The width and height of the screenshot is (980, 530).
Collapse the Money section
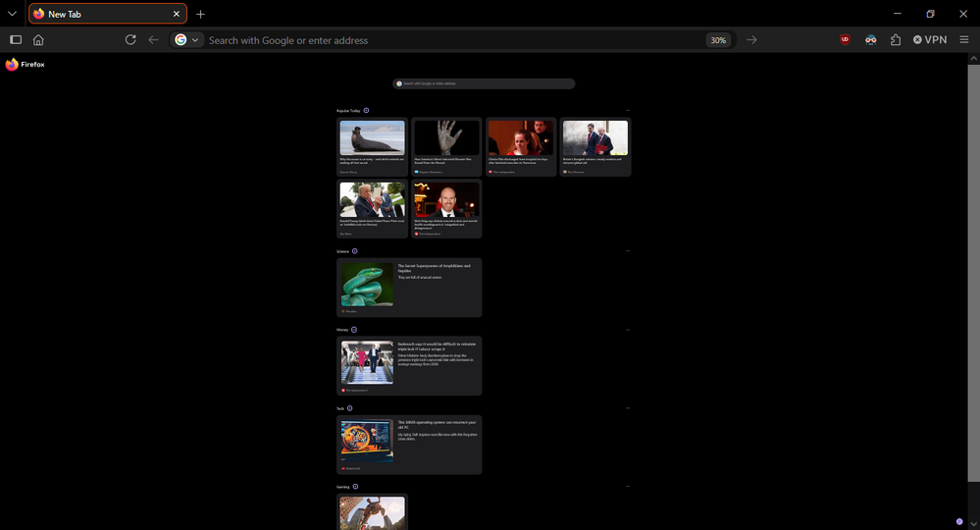628,330
